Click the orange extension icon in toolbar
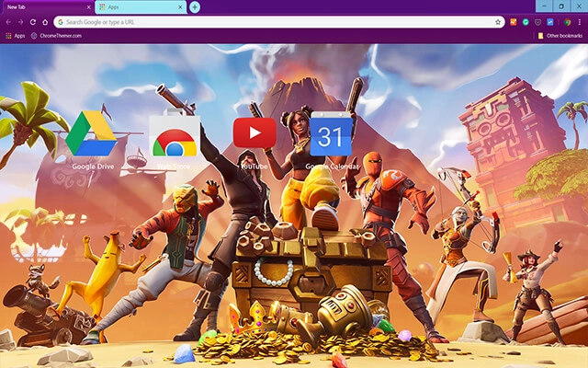This screenshot has width=588, height=368. [x=514, y=22]
